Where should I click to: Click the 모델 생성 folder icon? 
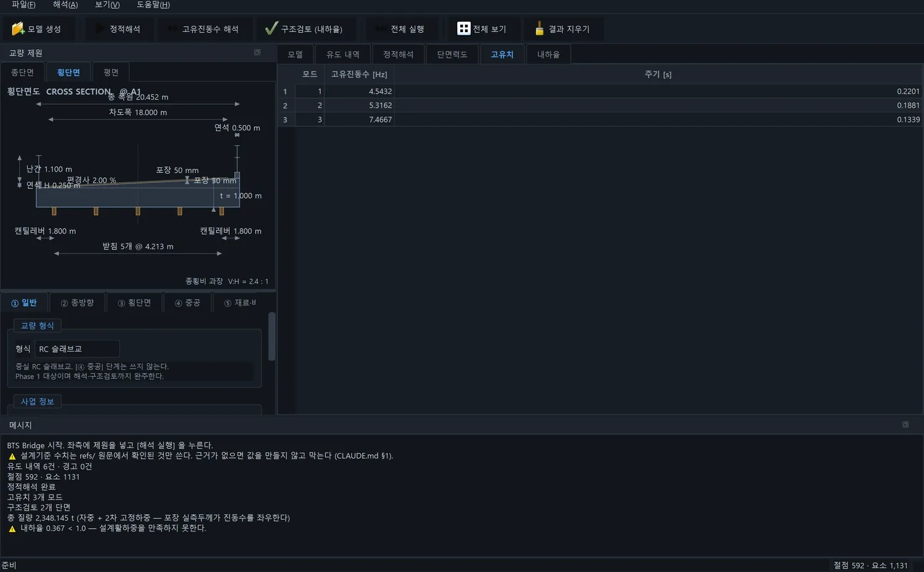pyautogui.click(x=18, y=29)
